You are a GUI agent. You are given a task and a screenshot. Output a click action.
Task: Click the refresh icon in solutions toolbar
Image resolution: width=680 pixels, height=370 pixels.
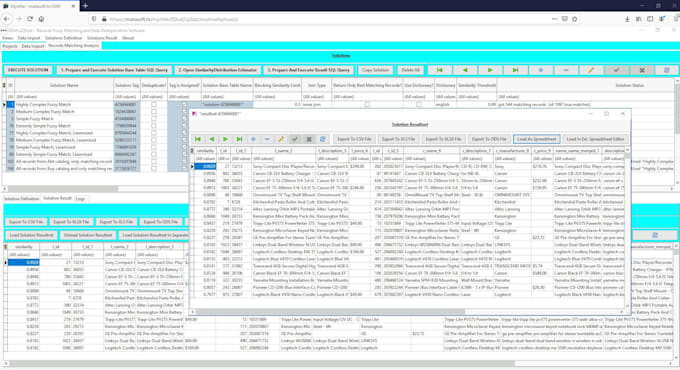tap(667, 70)
